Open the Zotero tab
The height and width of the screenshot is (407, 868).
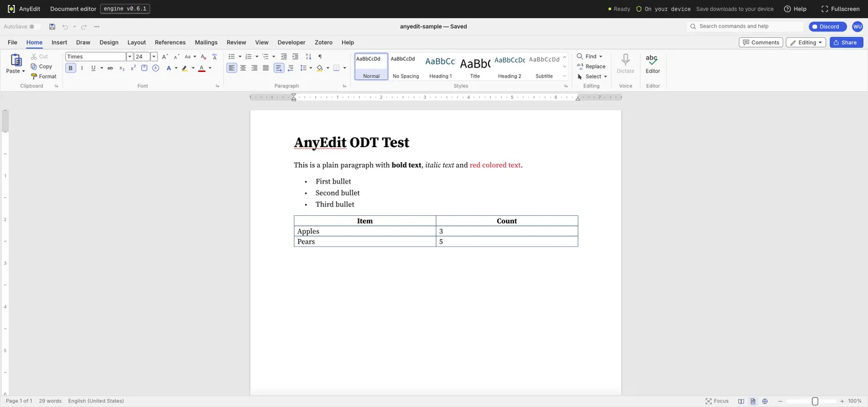(x=324, y=42)
